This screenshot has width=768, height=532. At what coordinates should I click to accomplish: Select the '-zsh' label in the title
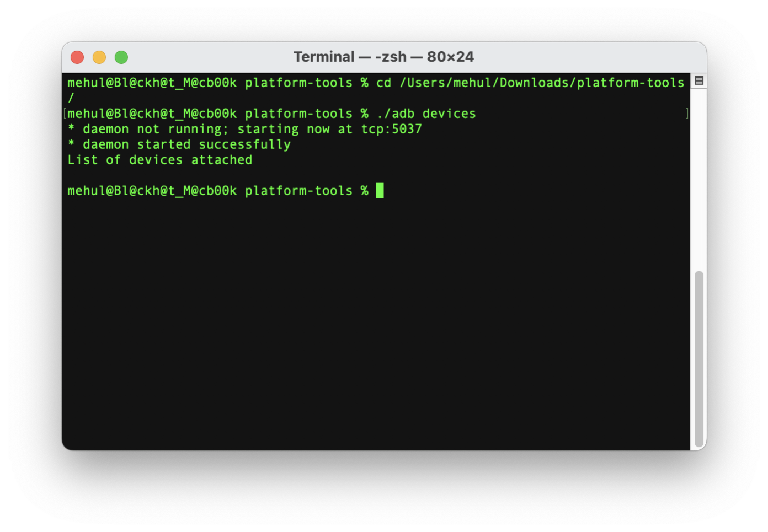(392, 56)
